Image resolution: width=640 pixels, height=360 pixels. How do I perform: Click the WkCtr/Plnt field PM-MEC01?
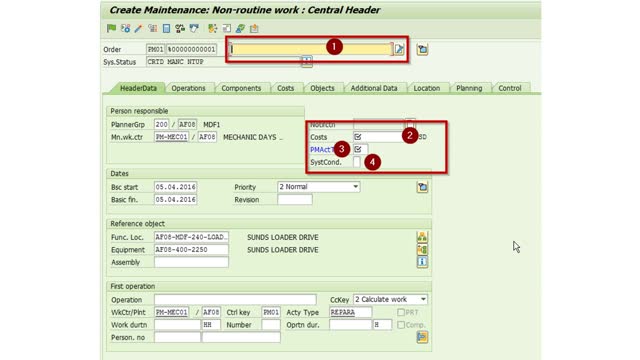click(x=171, y=312)
